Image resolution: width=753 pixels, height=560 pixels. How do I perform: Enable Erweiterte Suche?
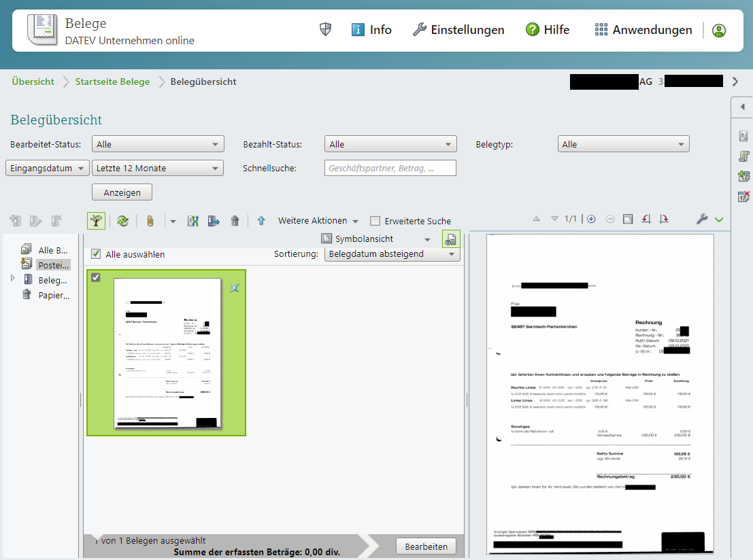click(375, 220)
